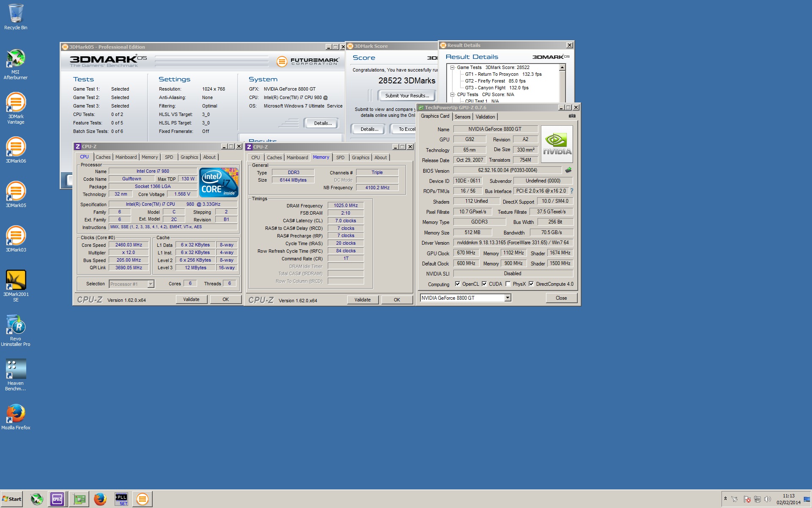Screen dimensions: 812x508
Task: Click the Bus Interface question mark icon
Action: (x=572, y=191)
